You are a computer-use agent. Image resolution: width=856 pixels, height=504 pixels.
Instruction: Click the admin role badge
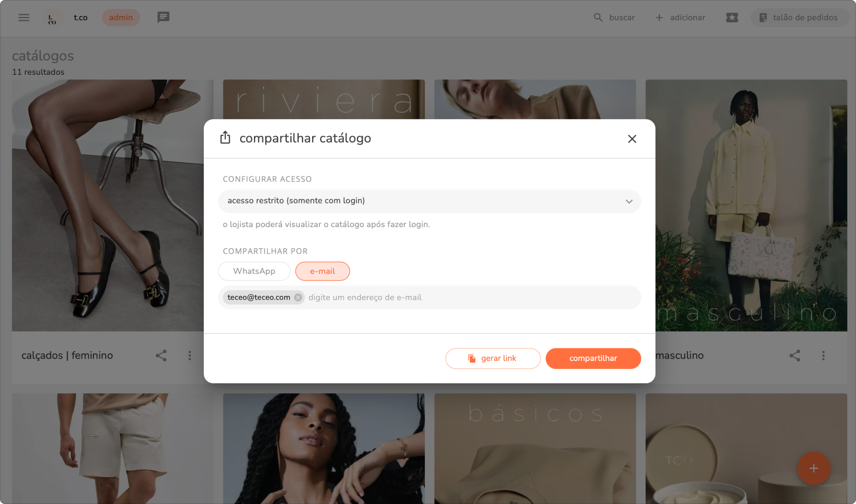point(121,17)
